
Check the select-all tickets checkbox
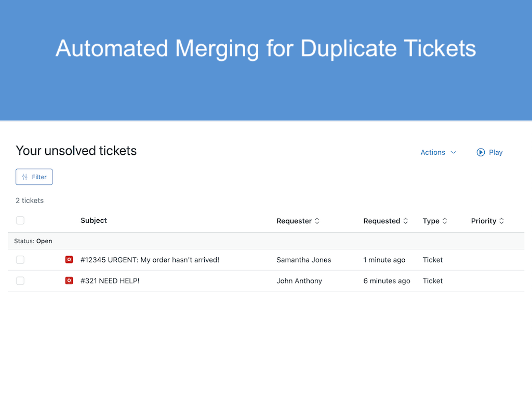[x=20, y=220]
